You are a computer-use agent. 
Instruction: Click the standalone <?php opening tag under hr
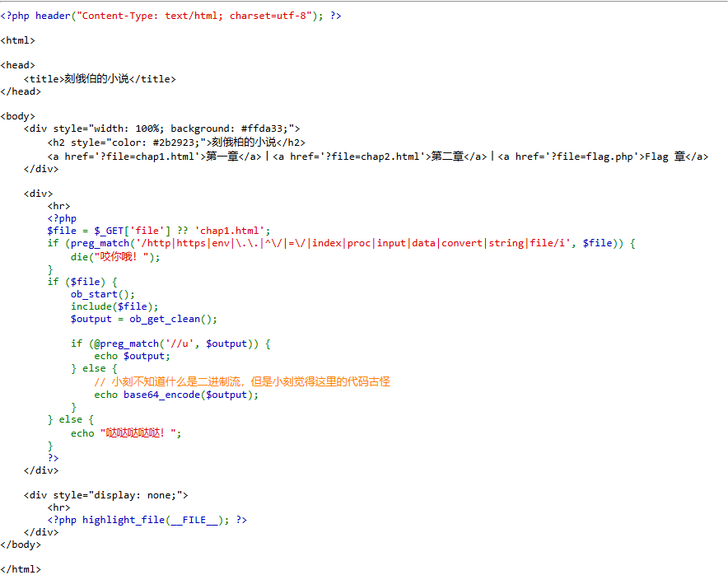click(62, 218)
